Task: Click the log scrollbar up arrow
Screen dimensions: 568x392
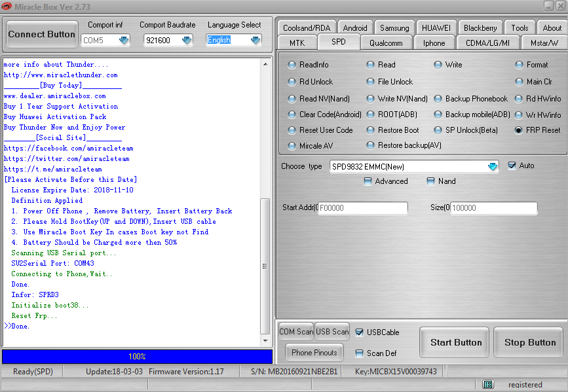Action: click(265, 64)
